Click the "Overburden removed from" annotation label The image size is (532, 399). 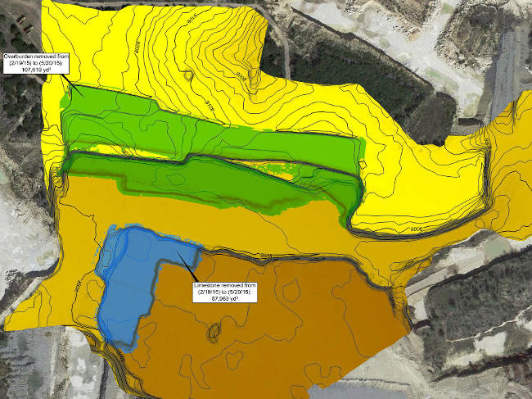[36, 63]
